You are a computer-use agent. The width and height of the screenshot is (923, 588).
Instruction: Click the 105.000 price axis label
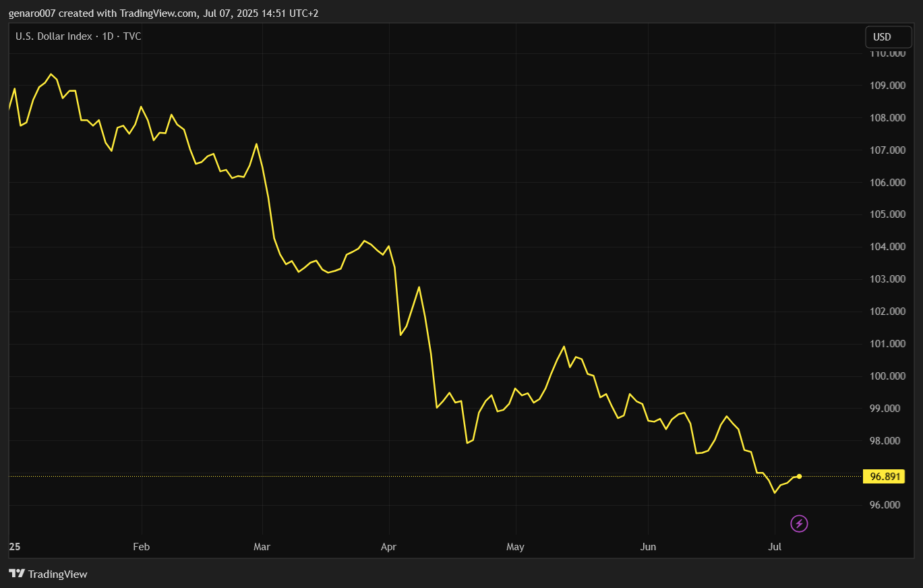click(x=887, y=214)
